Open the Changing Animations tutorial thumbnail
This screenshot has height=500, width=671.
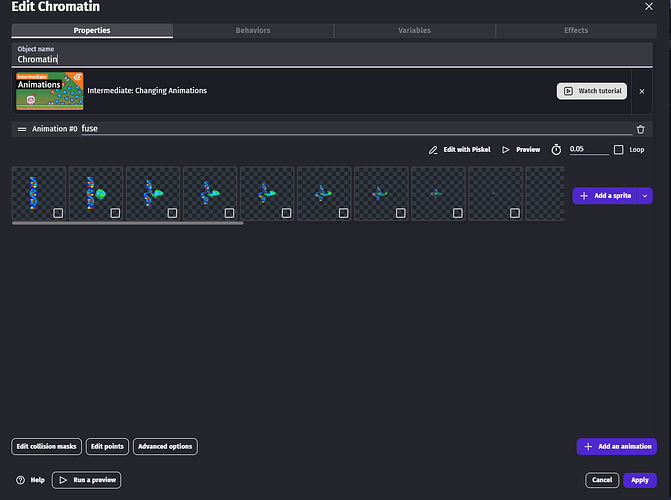tap(49, 91)
